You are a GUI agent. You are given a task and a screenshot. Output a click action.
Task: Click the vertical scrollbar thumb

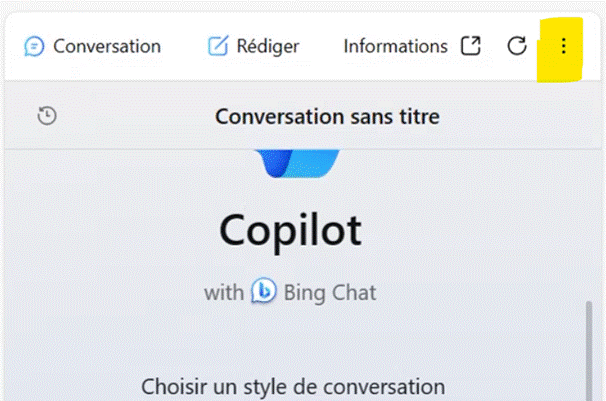(589, 351)
